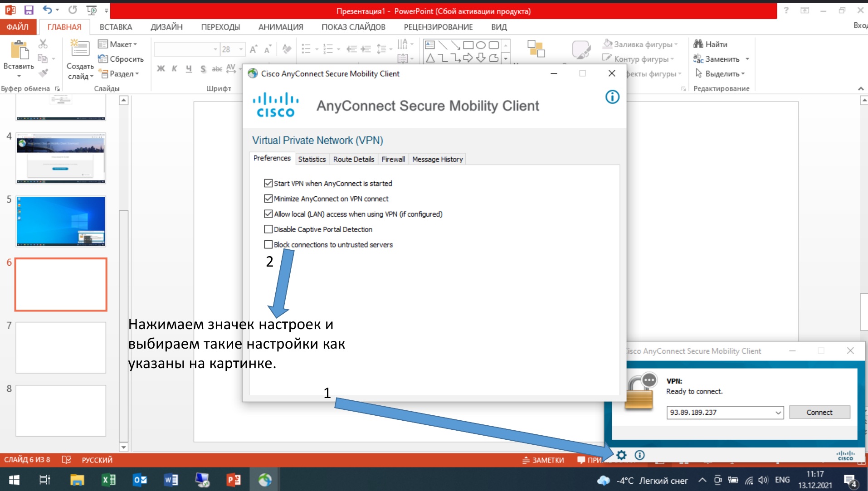Viewport: 868px width, 491px height.
Task: Click the ЗАМЕТКИ notes button in status bar
Action: (543, 460)
